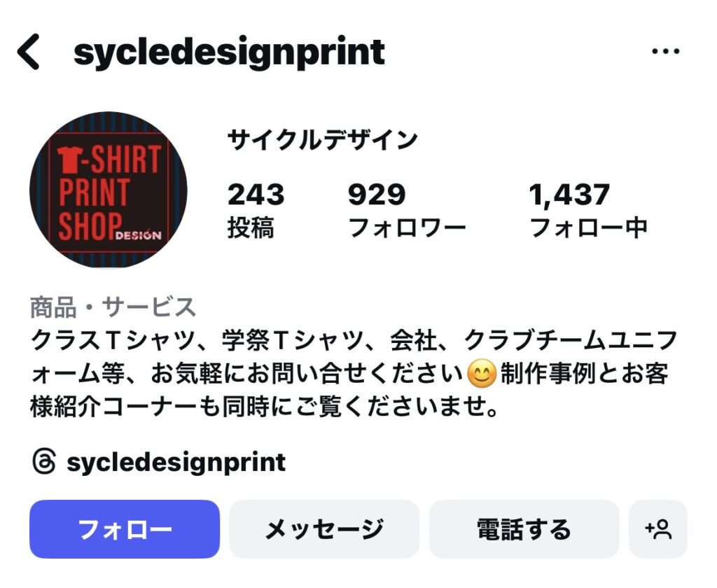Tap the 243 投稿 count
This screenshot has width=717, height=588.
tap(256, 210)
